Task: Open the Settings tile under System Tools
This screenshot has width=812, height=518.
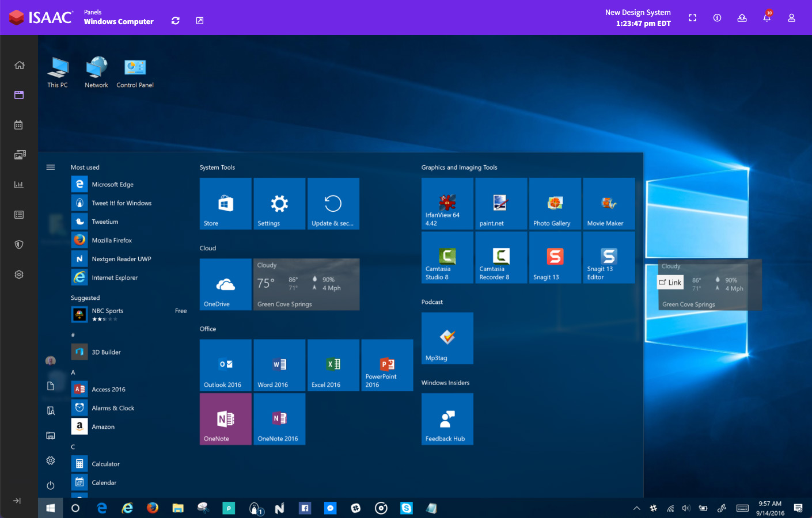Action: (279, 204)
